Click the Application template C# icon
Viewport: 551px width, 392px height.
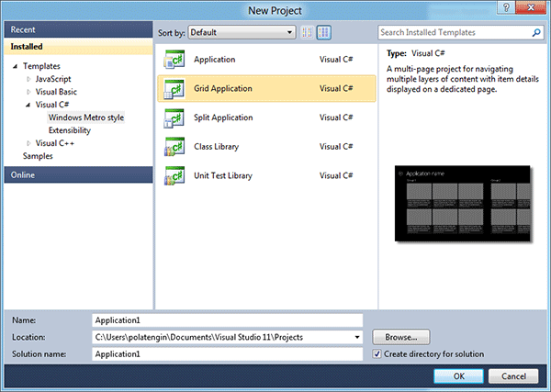tap(174, 60)
